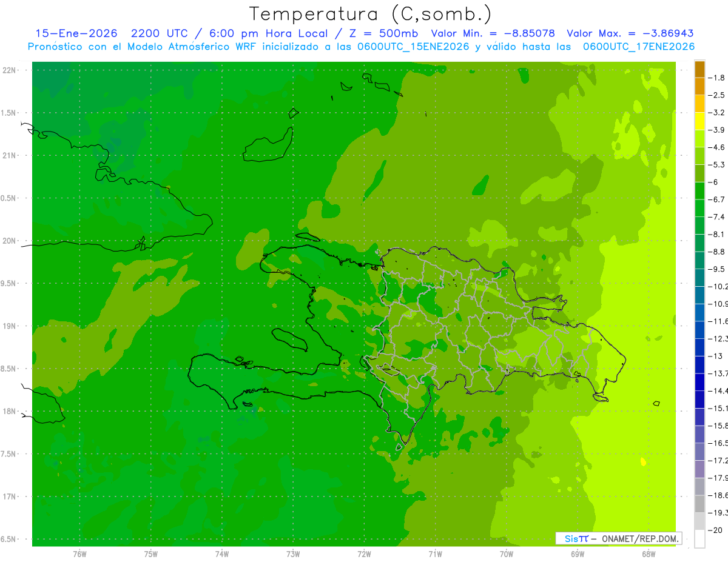Screen dimensions: 728x562
Task: Click the longitude label "69W"
Action: click(x=578, y=554)
